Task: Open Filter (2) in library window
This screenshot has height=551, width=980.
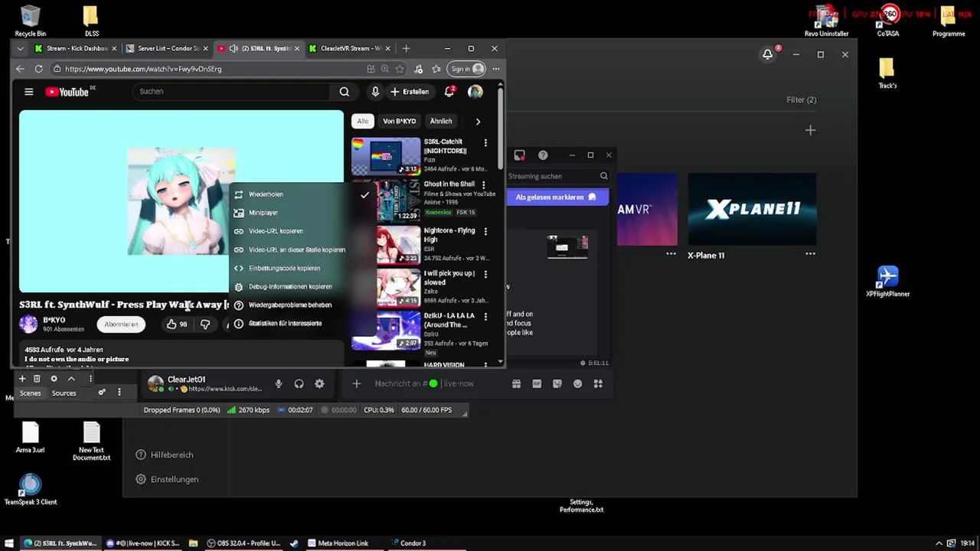Action: click(x=801, y=99)
